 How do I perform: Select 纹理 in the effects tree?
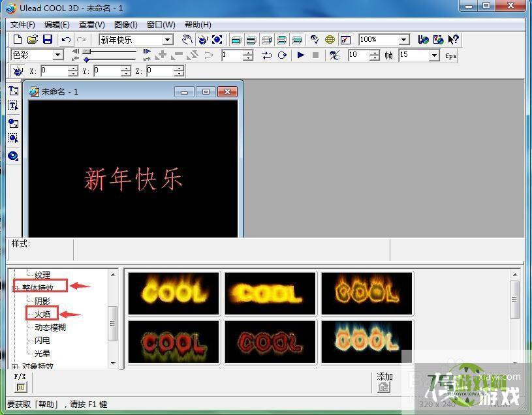(x=42, y=275)
